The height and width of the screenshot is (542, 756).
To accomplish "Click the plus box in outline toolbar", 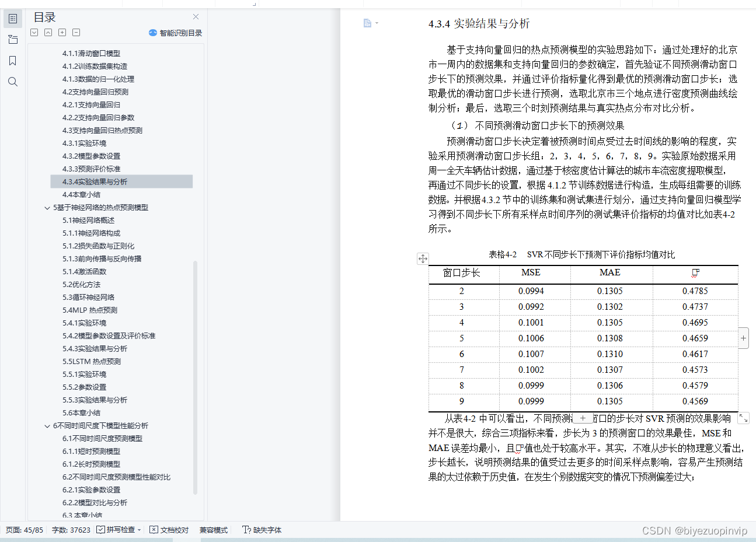I will [62, 33].
